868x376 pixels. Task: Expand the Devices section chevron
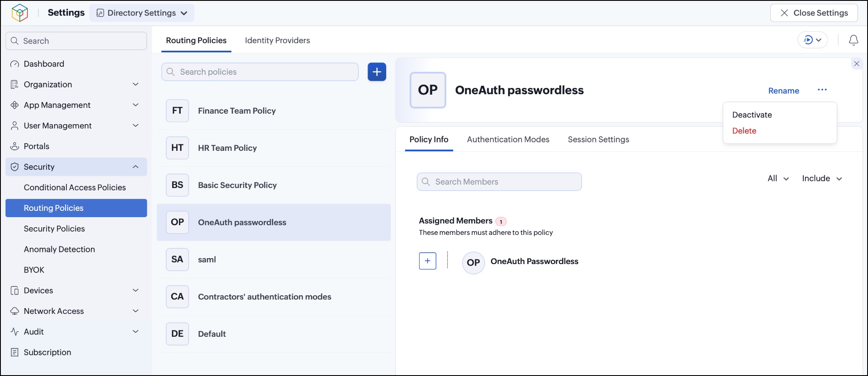pos(136,290)
